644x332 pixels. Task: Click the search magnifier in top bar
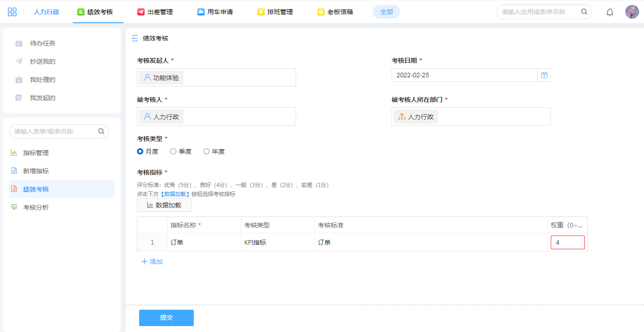584,12
